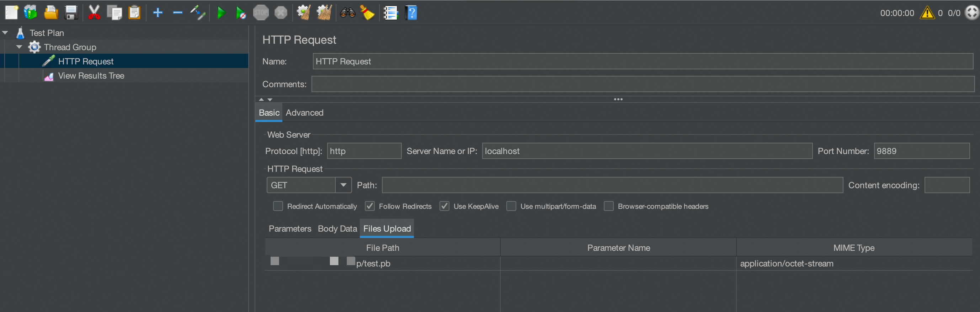Enable Use multipart/form-data checkbox
Viewport: 980px width, 312px height.
511,206
